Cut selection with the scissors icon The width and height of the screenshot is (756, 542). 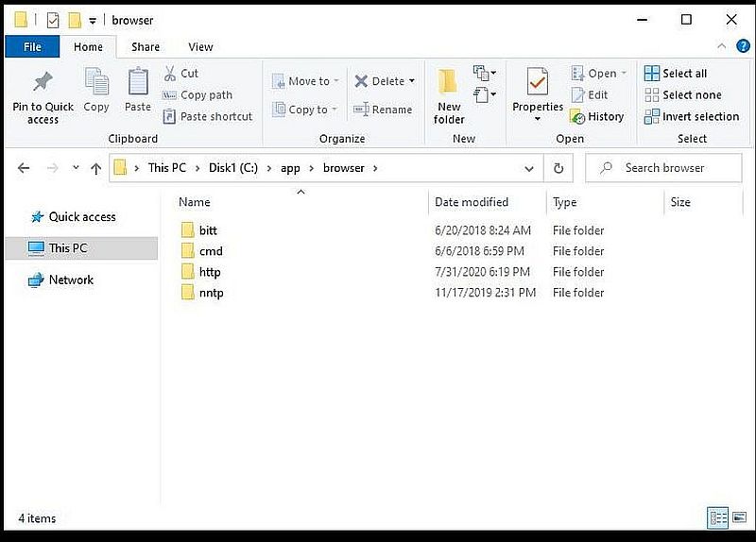tap(169, 74)
